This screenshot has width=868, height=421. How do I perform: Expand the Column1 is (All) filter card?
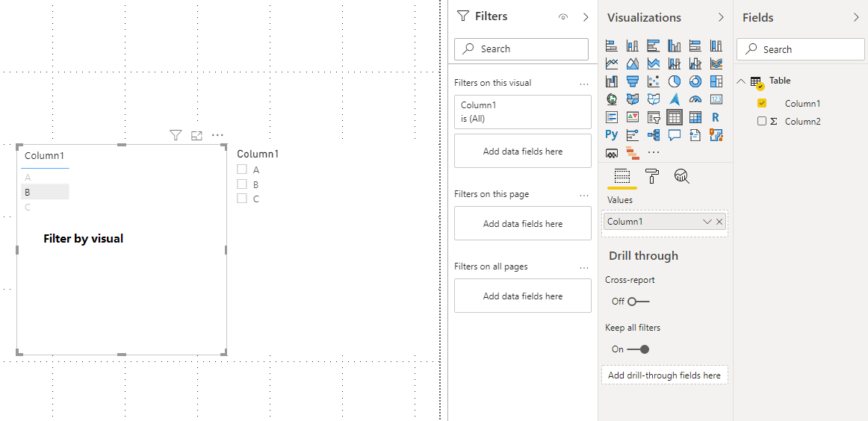523,112
